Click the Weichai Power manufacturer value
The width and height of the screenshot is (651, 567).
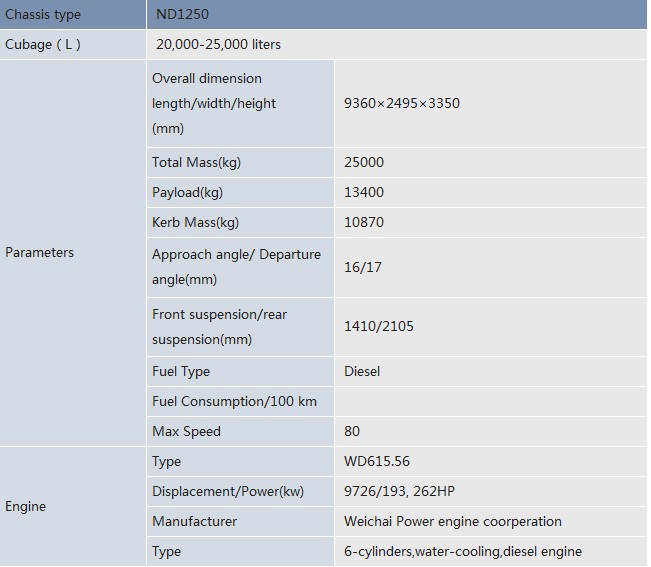click(453, 521)
